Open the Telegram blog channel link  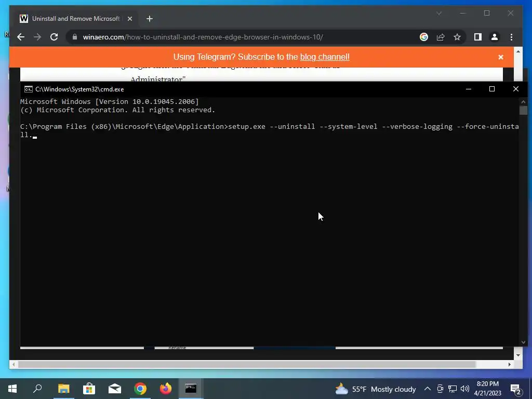click(x=325, y=57)
